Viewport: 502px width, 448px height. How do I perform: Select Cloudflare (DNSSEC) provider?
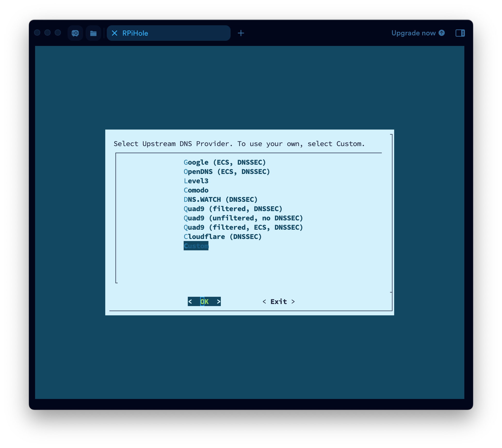tap(222, 237)
